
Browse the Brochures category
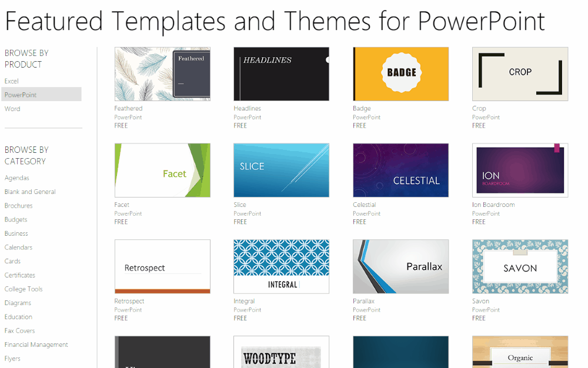pyautogui.click(x=18, y=205)
